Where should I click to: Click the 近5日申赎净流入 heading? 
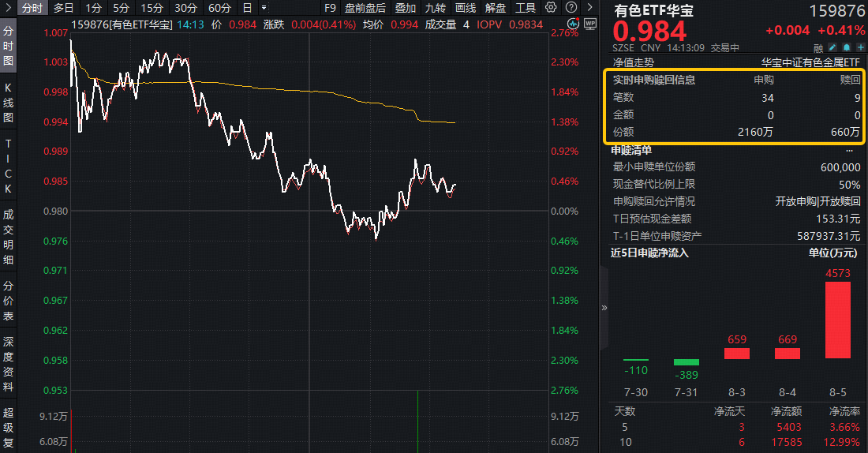649,253
